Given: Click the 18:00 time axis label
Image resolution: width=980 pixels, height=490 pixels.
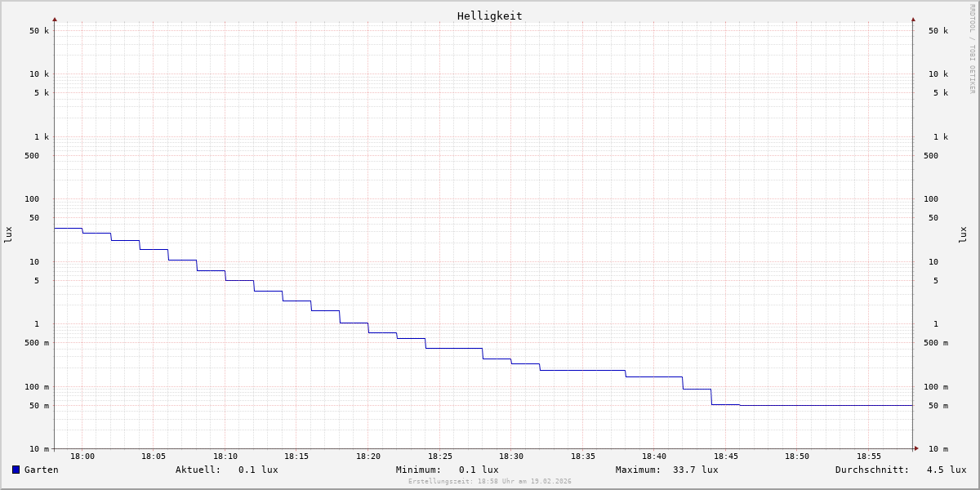Looking at the screenshot, I should (x=82, y=457).
